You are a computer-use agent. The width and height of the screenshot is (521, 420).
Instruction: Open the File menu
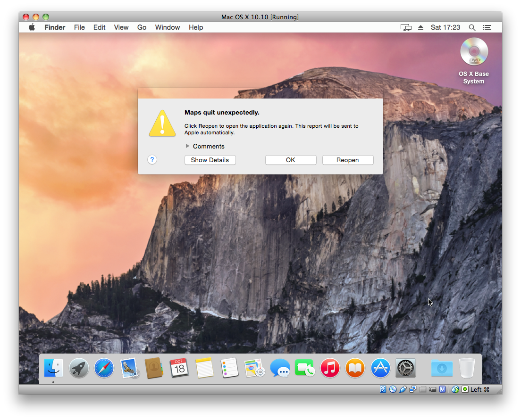[x=79, y=27]
